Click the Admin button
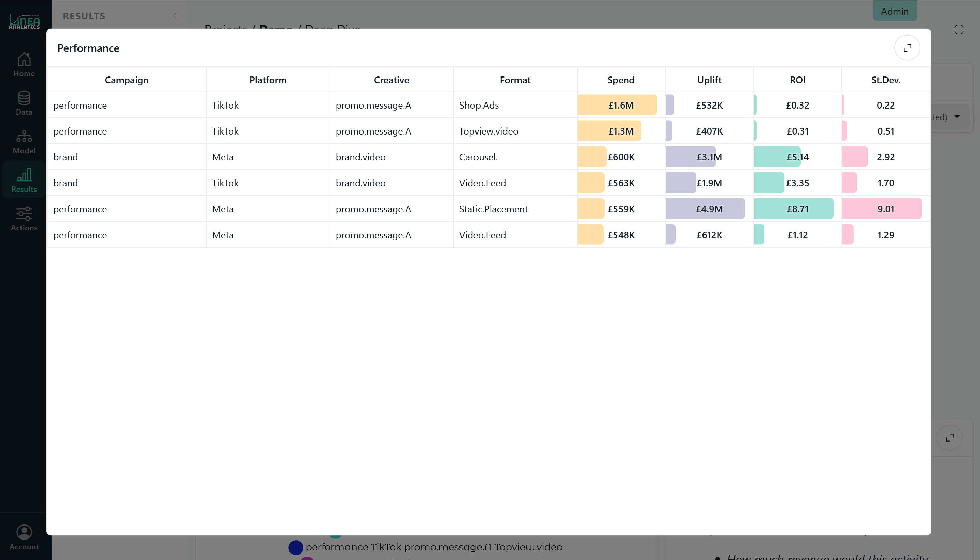 (895, 11)
